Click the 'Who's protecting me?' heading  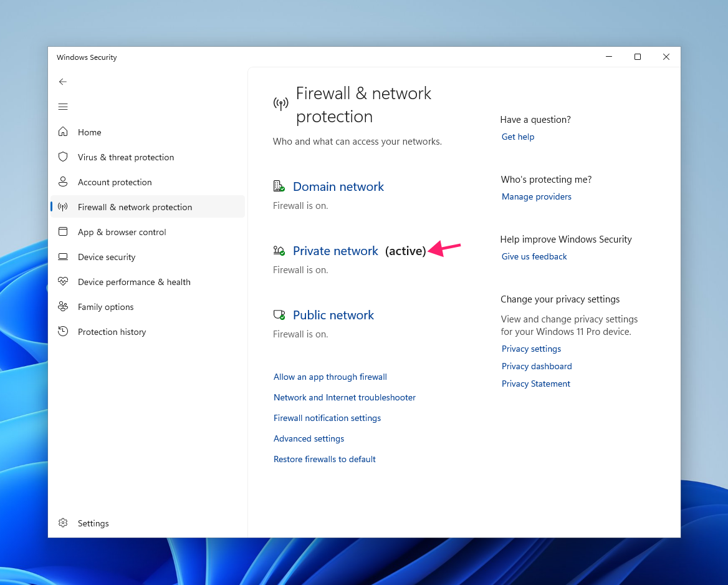coord(545,180)
